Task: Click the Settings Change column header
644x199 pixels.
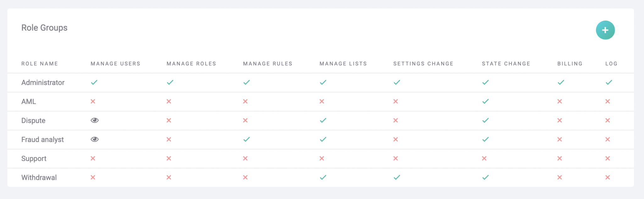Action: click(x=423, y=63)
